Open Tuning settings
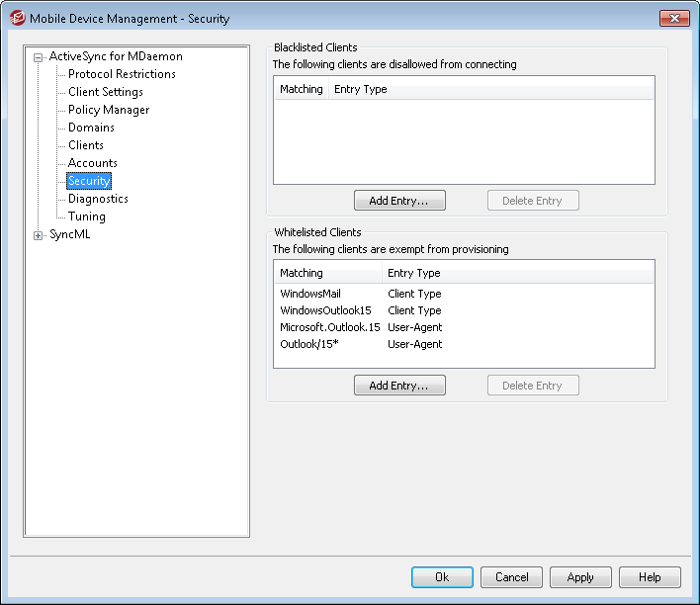Image resolution: width=700 pixels, height=605 pixels. [x=87, y=216]
